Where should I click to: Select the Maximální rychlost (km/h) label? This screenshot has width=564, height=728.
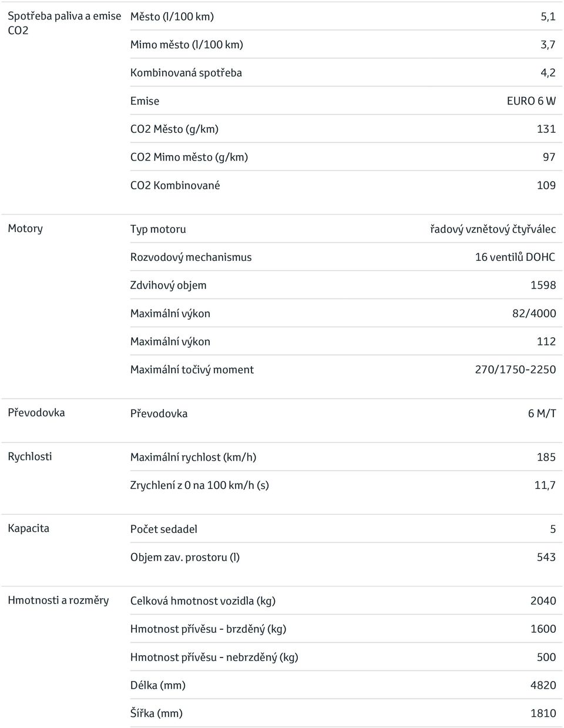193,457
